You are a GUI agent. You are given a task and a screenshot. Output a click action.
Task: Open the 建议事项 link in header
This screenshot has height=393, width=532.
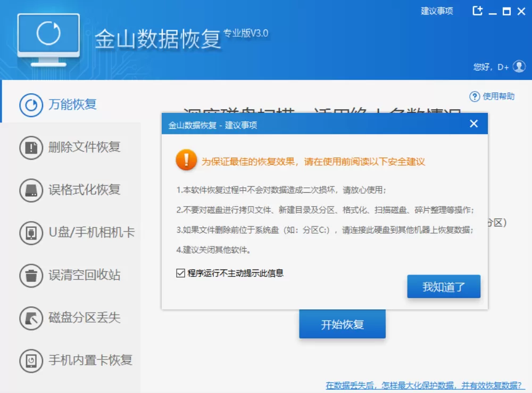437,11
